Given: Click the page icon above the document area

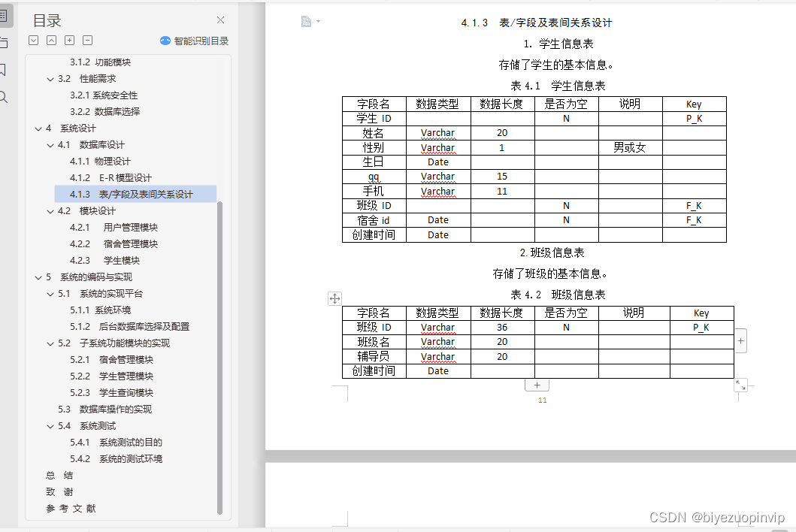Looking at the screenshot, I should (304, 21).
